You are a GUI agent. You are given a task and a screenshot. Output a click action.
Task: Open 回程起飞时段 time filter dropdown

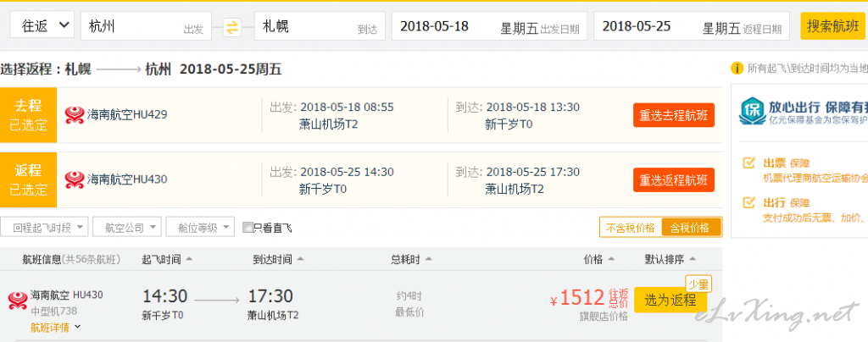click(44, 228)
